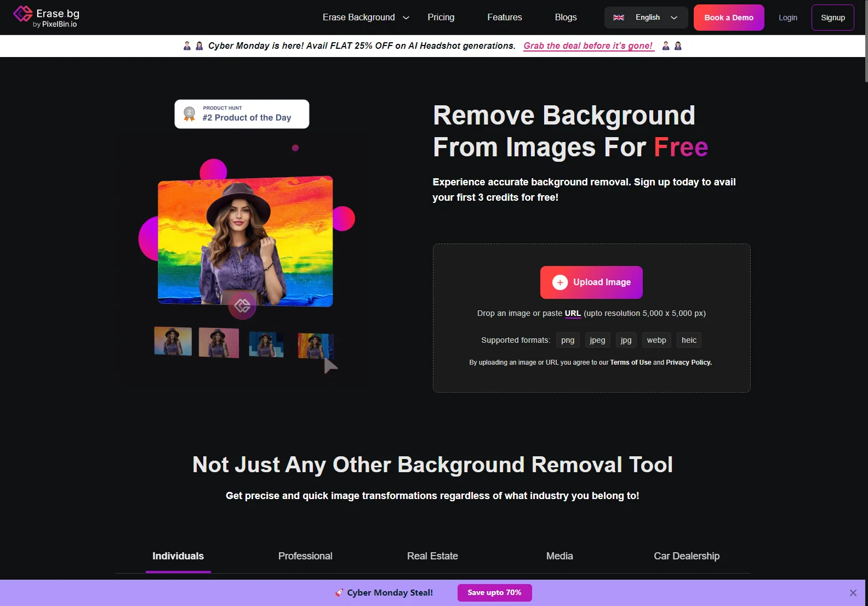This screenshot has width=868, height=606.
Task: Close the Cyber Monday Steal banner
Action: click(853, 593)
